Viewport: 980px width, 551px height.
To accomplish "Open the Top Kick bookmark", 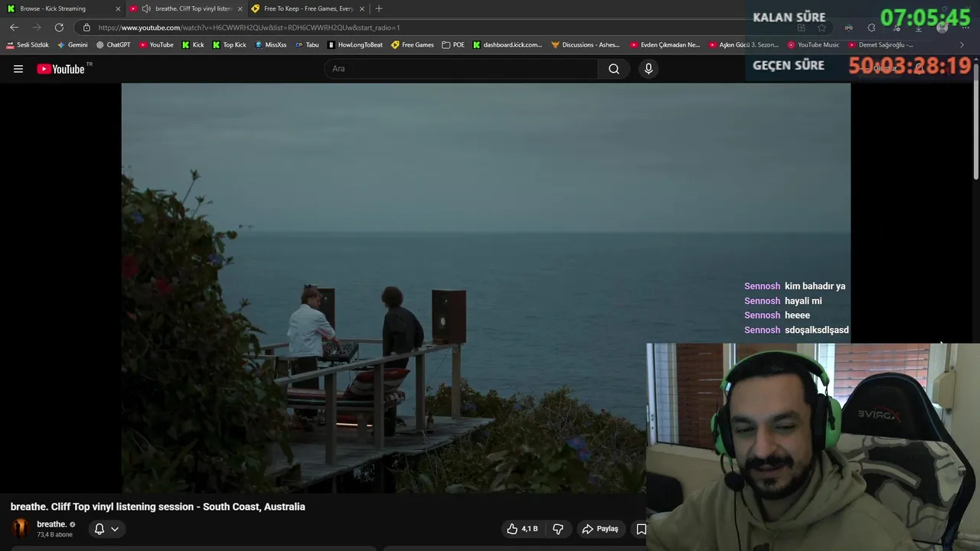I will pos(229,45).
